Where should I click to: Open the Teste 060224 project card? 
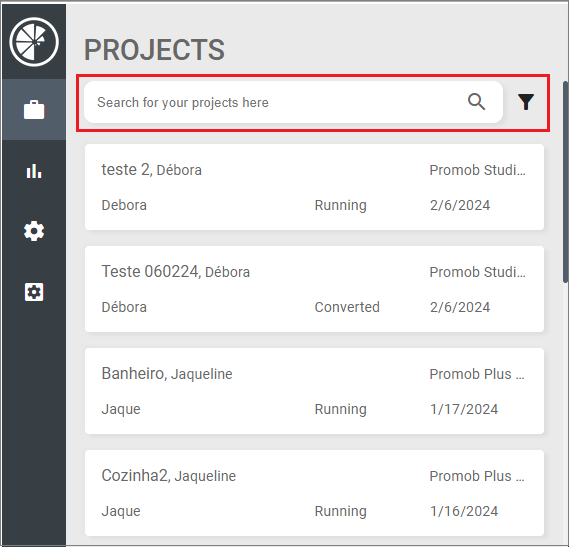click(x=314, y=289)
